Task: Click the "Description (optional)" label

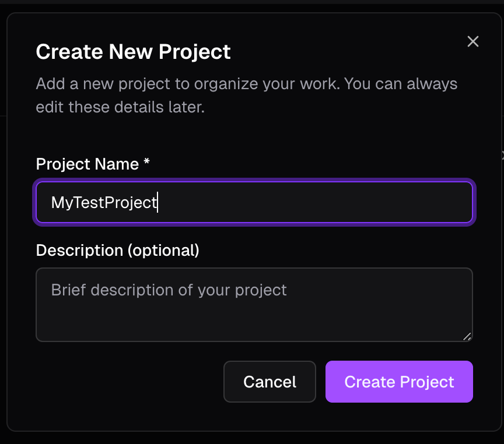Action: 117,251
